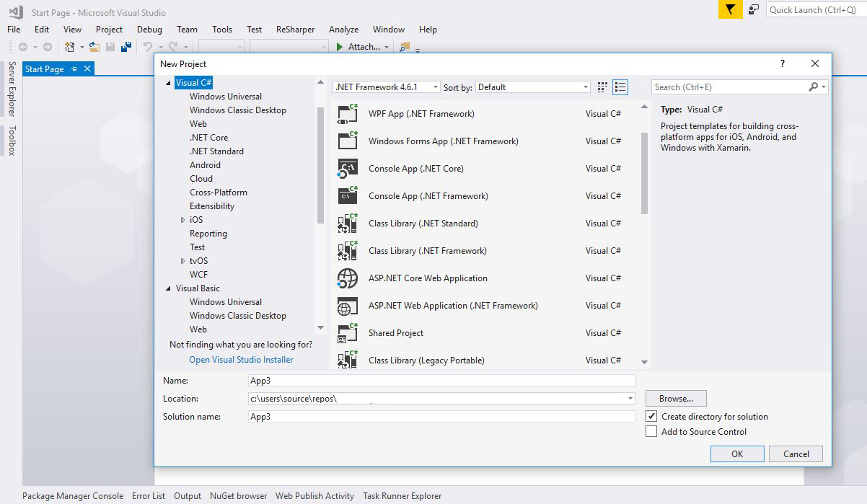867x504 pixels.
Task: Open the ReSharper menu
Action: point(295,30)
